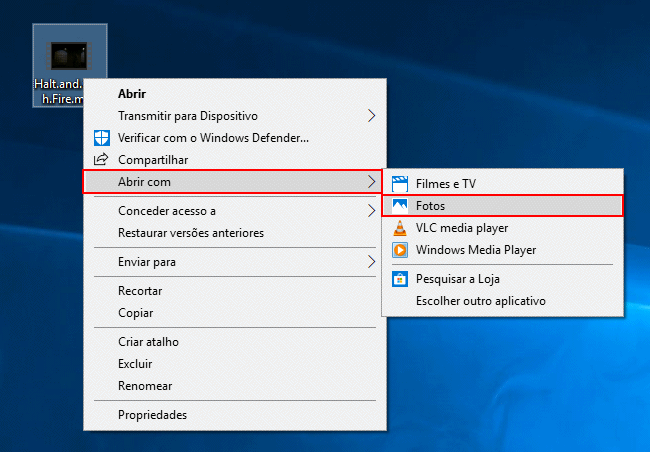Select Escolher outro aplicativo
This screenshot has width=650, height=452.
(x=480, y=301)
